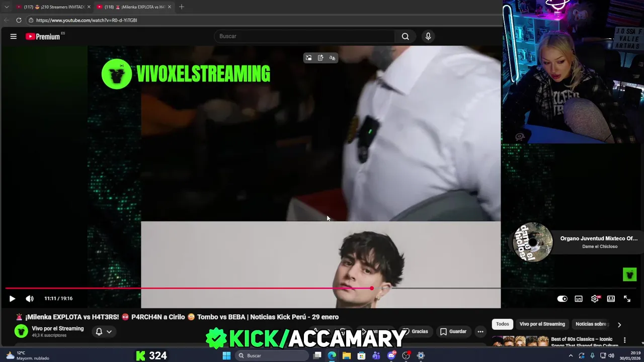Screen dimensions: 644x362
Task: Toggle the autoplay switch
Action: point(562,299)
